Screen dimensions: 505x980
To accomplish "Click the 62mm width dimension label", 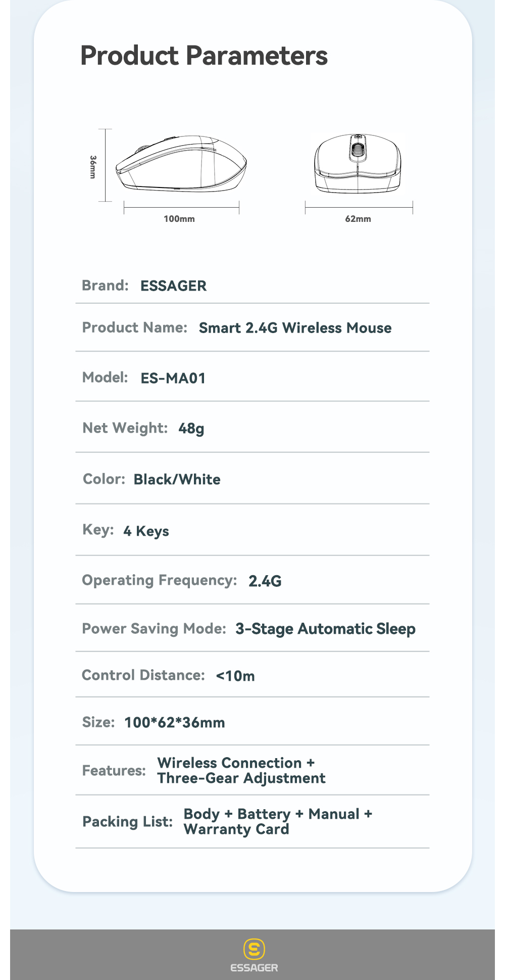I will click(358, 219).
